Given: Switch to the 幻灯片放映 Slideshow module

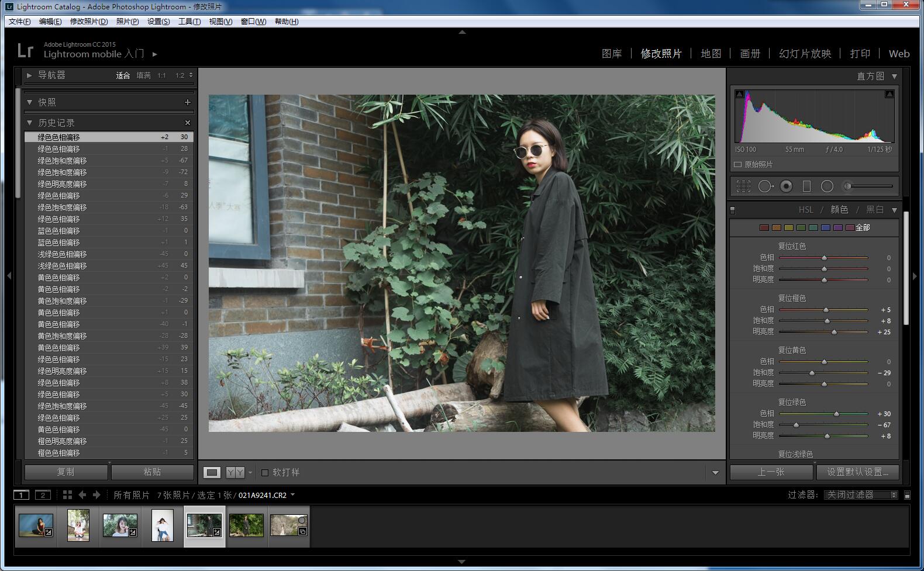Looking at the screenshot, I should click(805, 54).
